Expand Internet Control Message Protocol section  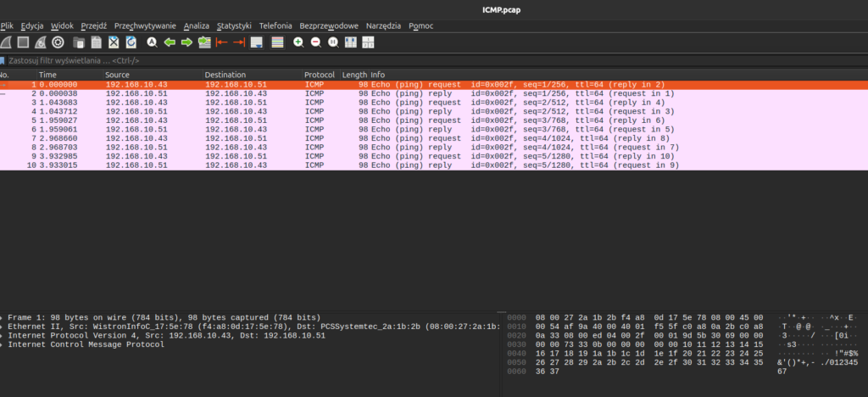[3, 344]
